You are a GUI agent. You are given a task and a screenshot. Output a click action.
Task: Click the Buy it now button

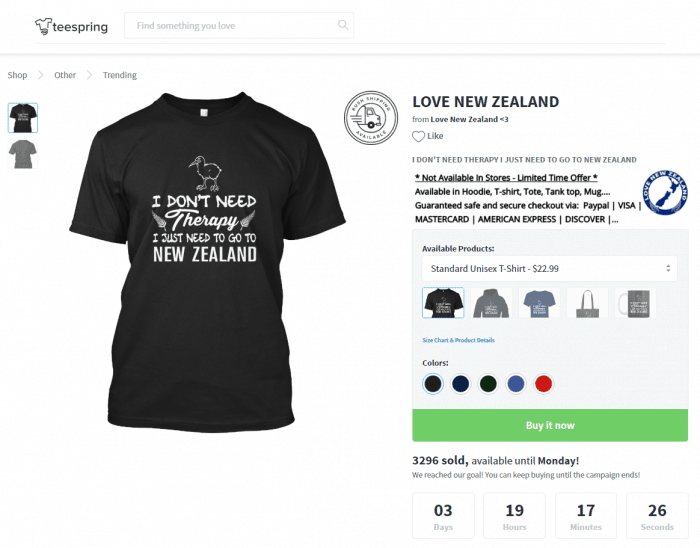[550, 425]
